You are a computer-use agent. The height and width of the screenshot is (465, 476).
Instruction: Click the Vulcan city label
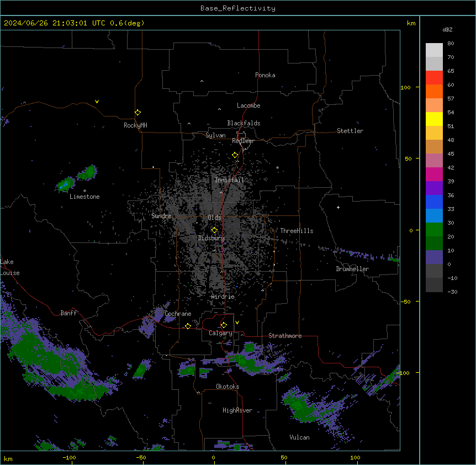300,437
